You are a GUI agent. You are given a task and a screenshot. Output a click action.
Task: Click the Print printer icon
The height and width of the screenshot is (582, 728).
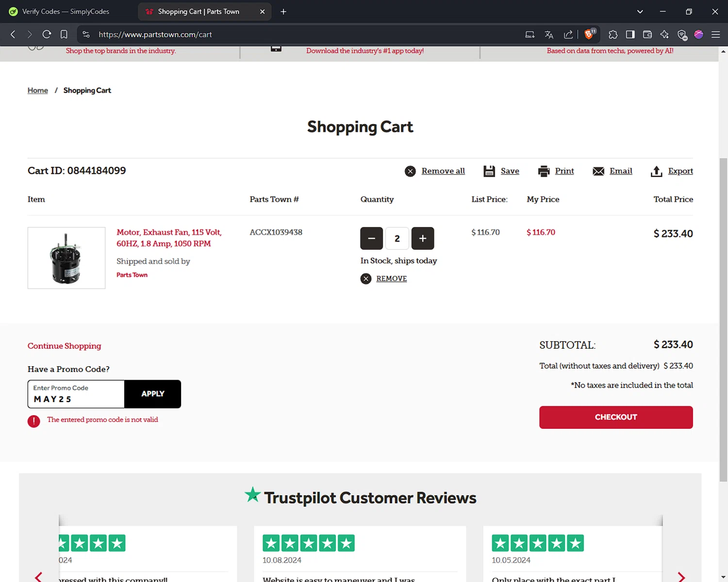point(544,171)
